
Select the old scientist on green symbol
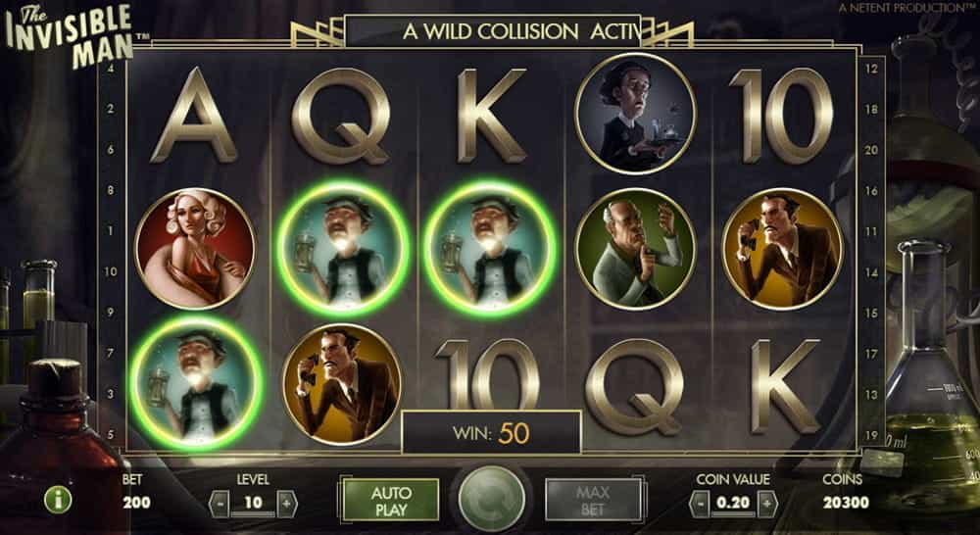point(635,248)
